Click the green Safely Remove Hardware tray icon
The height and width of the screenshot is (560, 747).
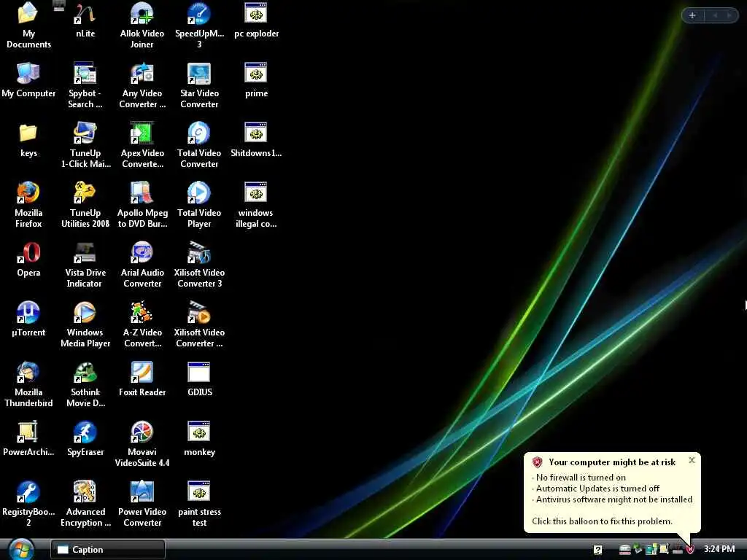[638, 550]
